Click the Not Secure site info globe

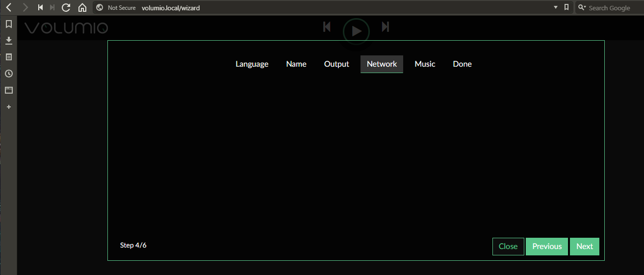tap(100, 7)
